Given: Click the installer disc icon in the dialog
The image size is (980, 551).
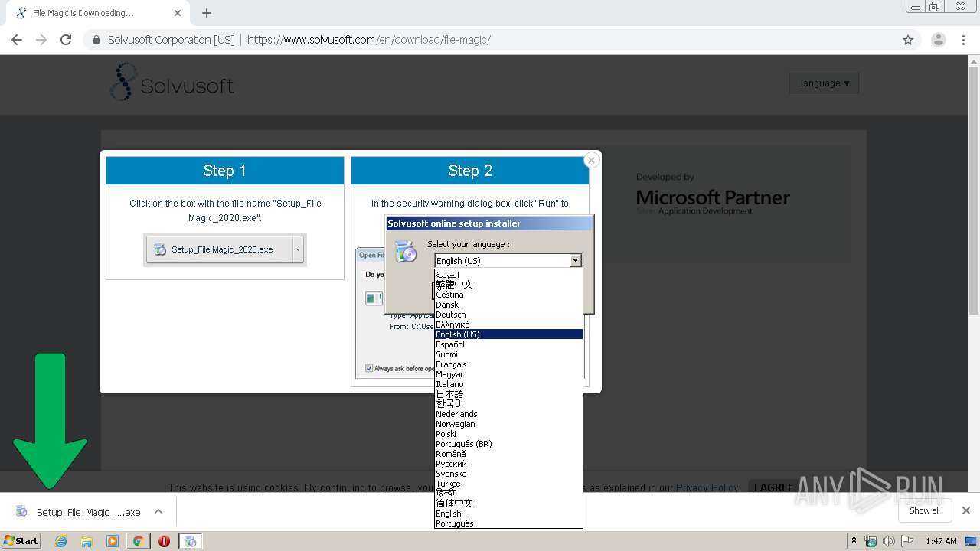Looking at the screenshot, I should (x=406, y=252).
